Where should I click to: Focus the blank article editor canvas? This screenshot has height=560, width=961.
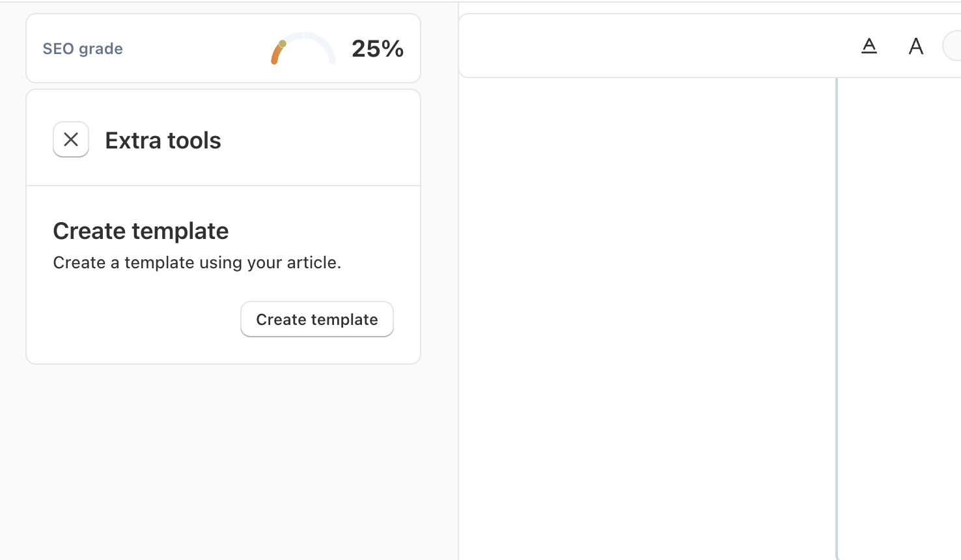click(647, 313)
